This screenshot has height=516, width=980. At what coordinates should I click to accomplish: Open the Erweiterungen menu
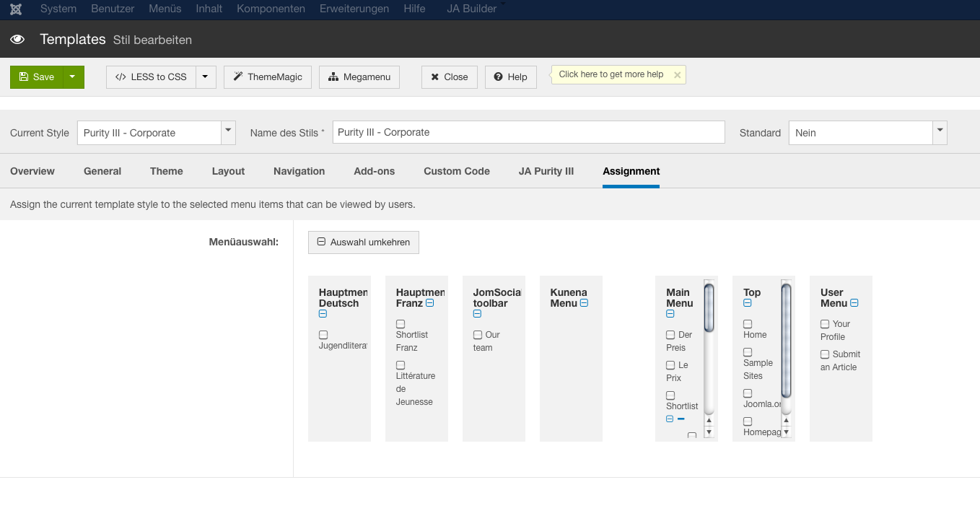354,9
